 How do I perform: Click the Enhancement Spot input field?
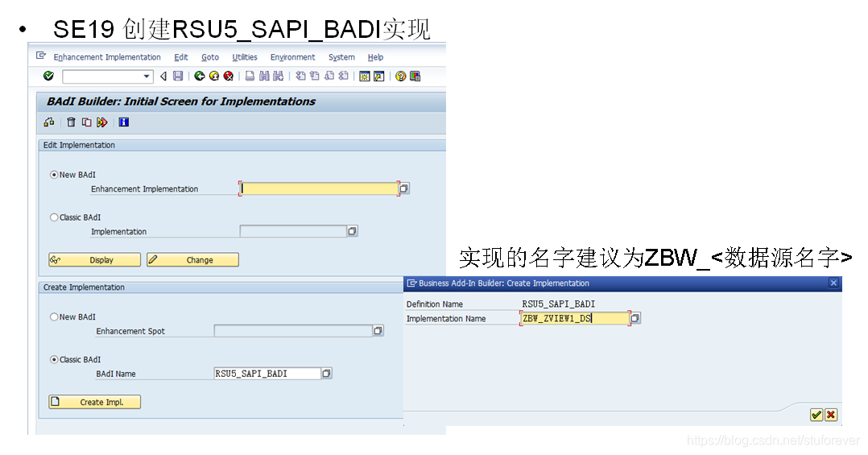point(293,331)
